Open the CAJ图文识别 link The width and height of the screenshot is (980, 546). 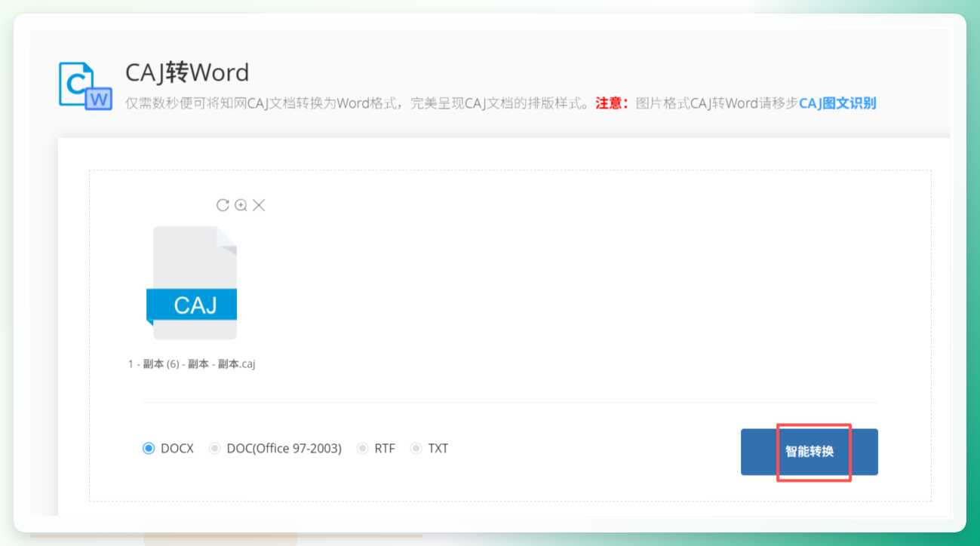click(x=837, y=103)
